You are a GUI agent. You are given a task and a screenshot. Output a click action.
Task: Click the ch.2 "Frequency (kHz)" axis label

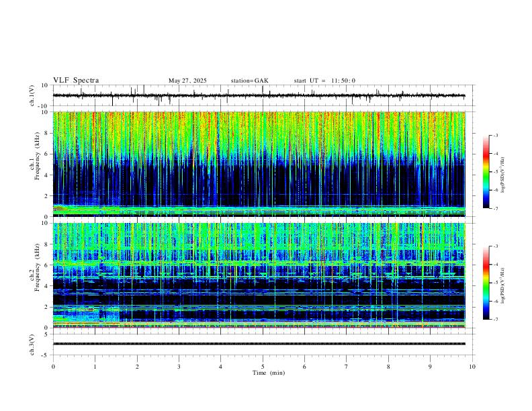(x=38, y=267)
